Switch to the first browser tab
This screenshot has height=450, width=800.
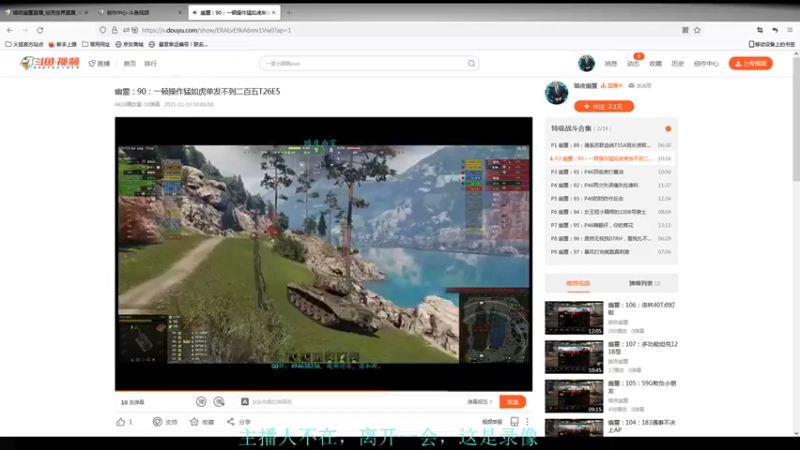tap(47, 12)
